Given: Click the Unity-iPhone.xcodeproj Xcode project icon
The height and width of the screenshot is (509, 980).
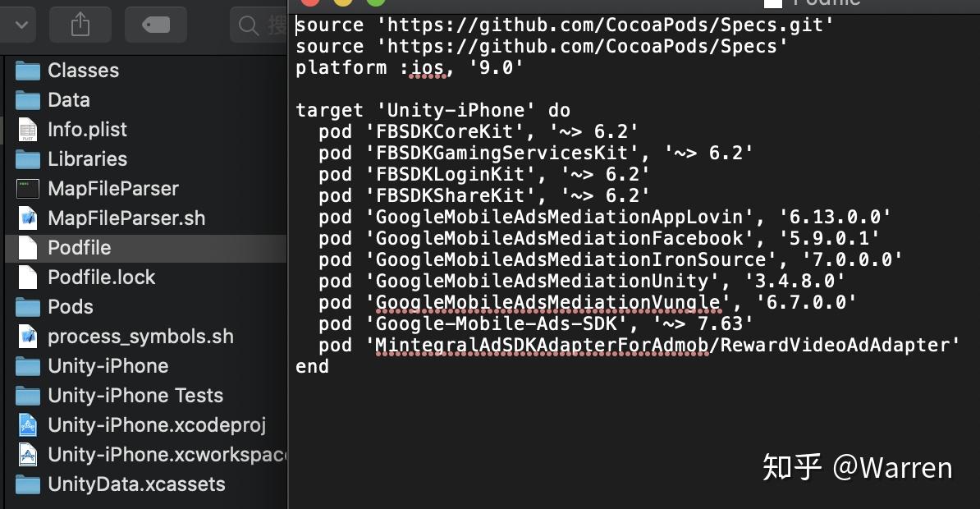Looking at the screenshot, I should point(27,424).
